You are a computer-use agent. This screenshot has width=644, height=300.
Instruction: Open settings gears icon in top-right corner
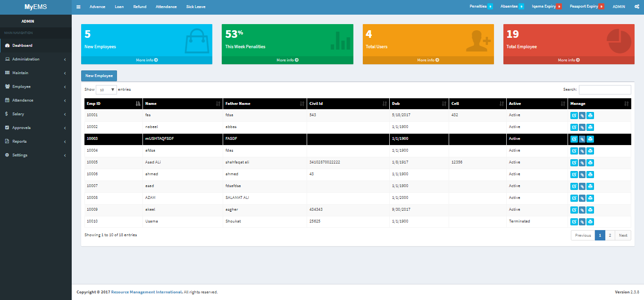click(x=636, y=7)
